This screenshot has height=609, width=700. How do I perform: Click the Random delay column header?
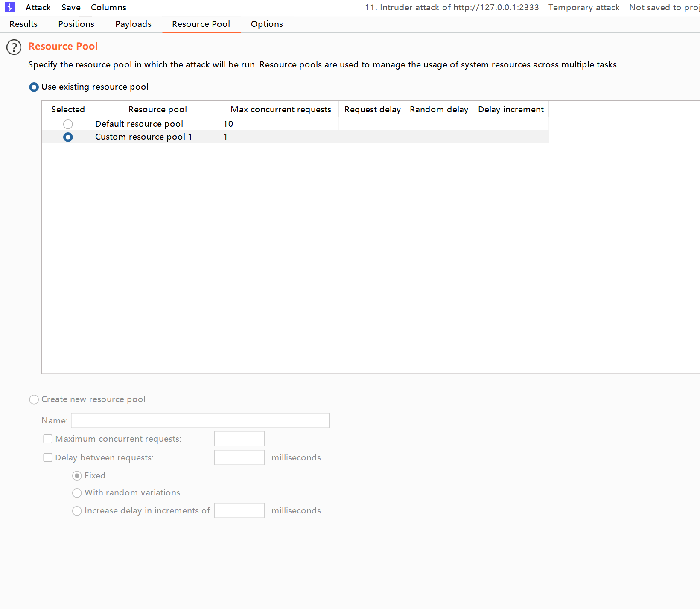439,109
